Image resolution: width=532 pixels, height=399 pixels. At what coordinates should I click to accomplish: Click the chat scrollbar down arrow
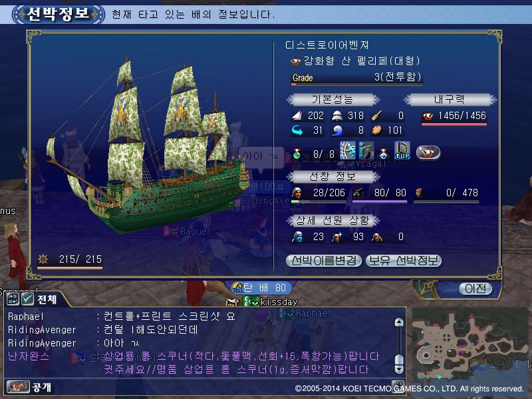pos(399,370)
